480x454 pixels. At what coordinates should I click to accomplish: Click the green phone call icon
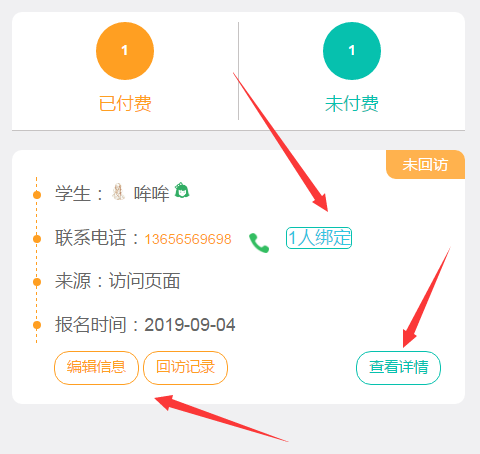[x=259, y=243]
